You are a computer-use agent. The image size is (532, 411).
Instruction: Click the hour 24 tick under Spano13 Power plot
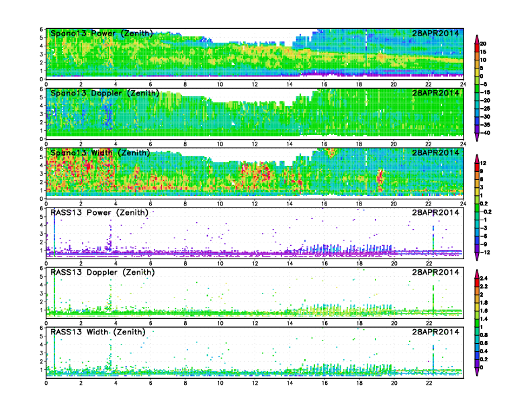click(x=463, y=84)
